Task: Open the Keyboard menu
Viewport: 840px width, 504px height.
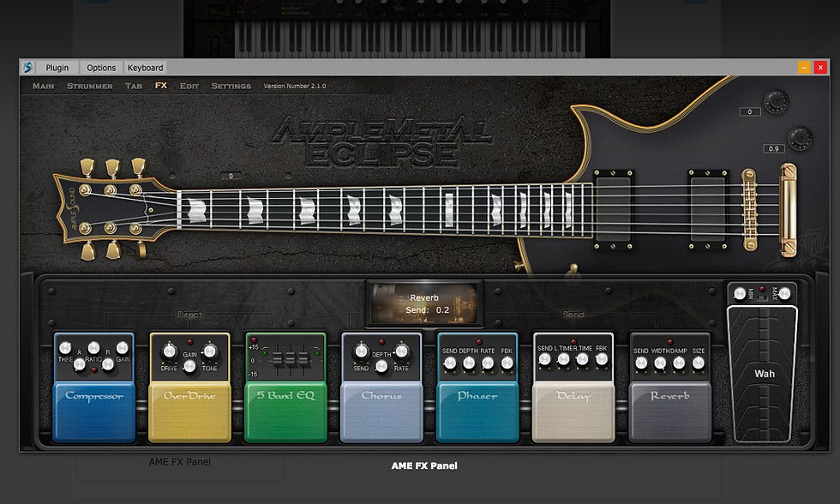Action: (145, 68)
